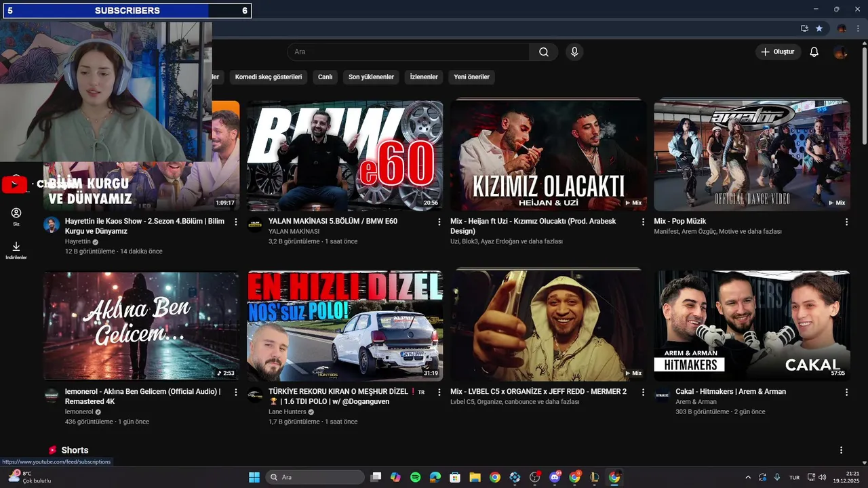Open 'İndirilenler' downloads in sidebar
Image resolution: width=868 pixels, height=488 pixels.
[16, 250]
